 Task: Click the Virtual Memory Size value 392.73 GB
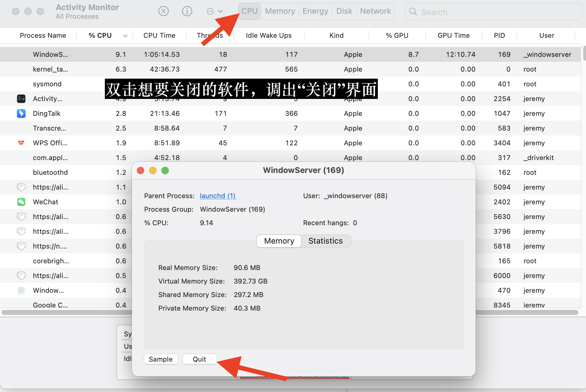[x=251, y=281]
